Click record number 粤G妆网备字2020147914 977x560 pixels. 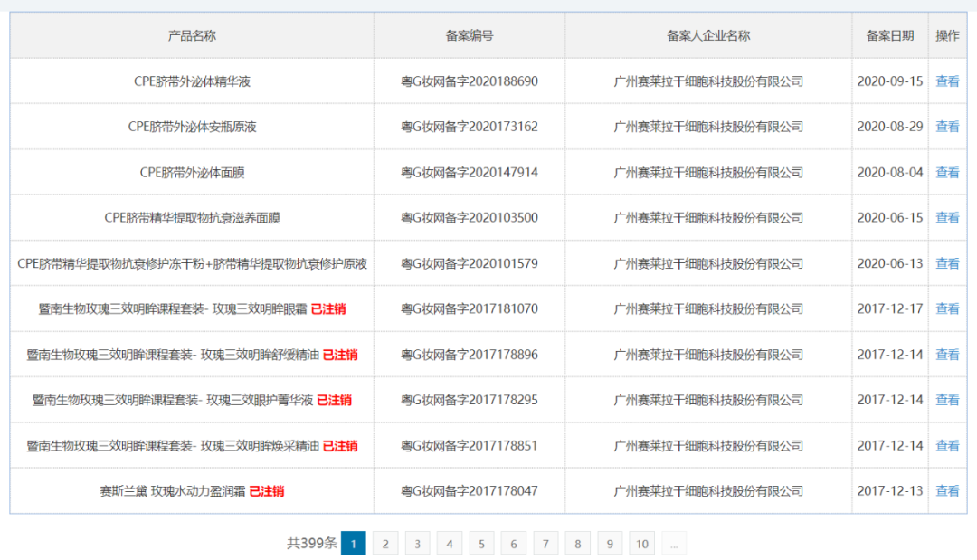pos(470,173)
